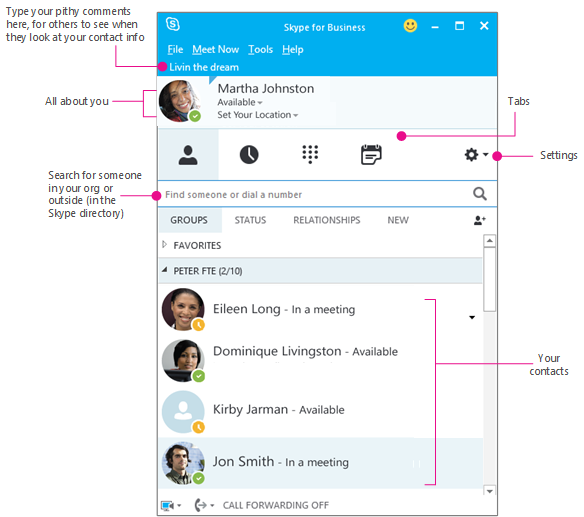Expand the Favorites group

[x=165, y=245]
